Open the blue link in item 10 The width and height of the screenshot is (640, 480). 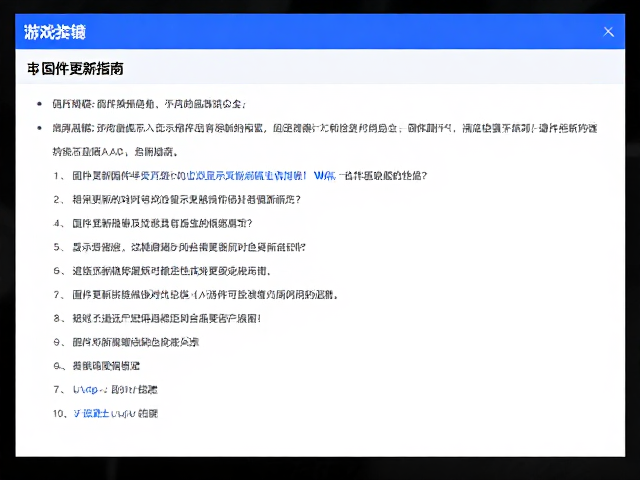(91, 413)
